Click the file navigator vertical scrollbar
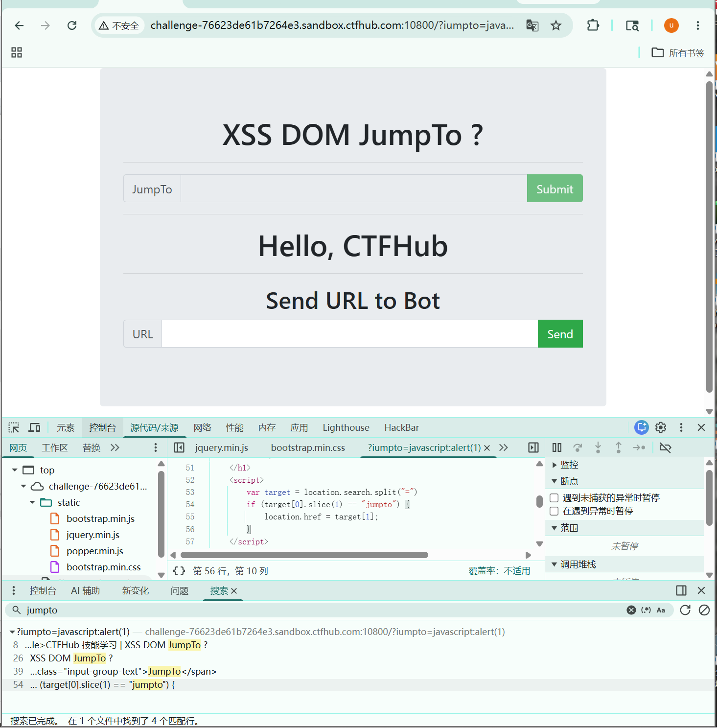The image size is (717, 728). tap(161, 514)
